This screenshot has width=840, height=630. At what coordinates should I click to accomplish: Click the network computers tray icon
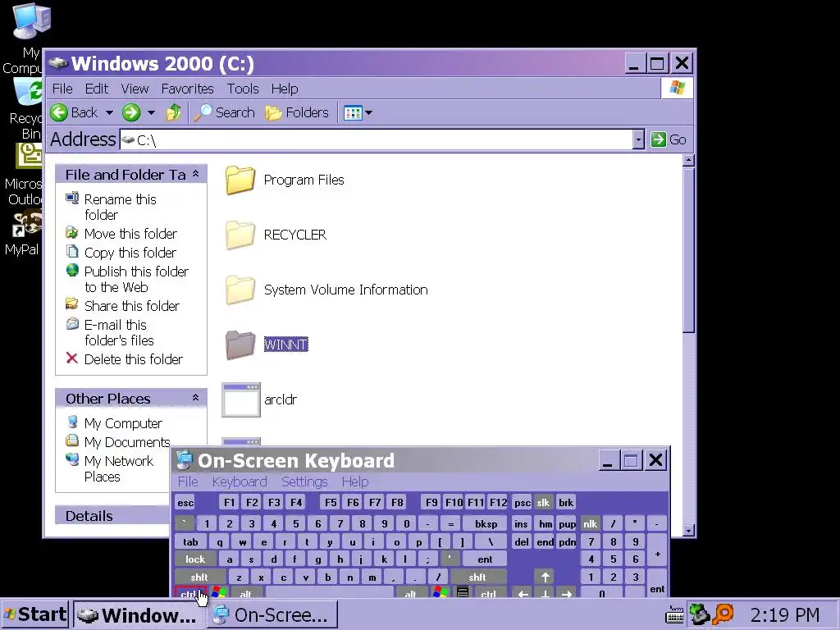699,614
